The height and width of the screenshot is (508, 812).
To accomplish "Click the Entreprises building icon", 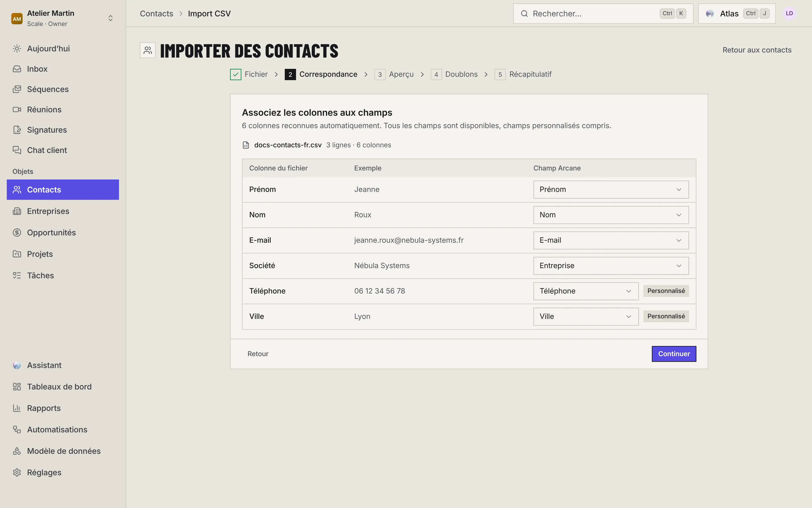I will point(17,211).
